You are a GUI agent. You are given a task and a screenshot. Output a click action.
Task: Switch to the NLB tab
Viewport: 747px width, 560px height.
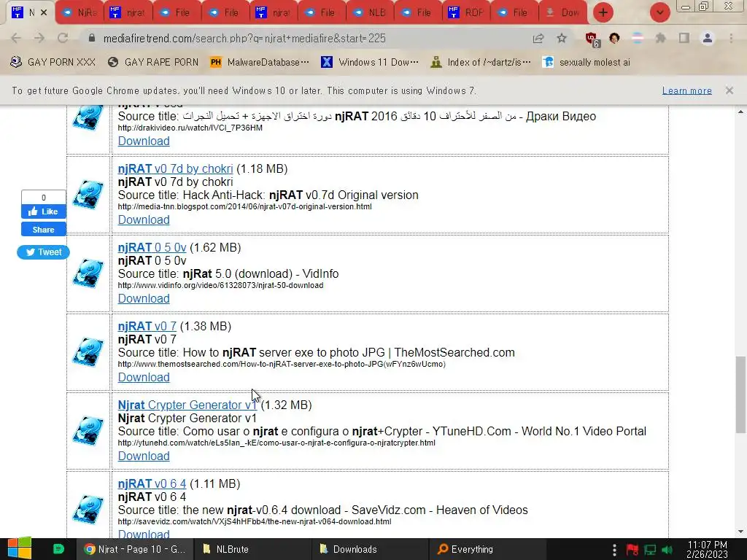pos(371,12)
